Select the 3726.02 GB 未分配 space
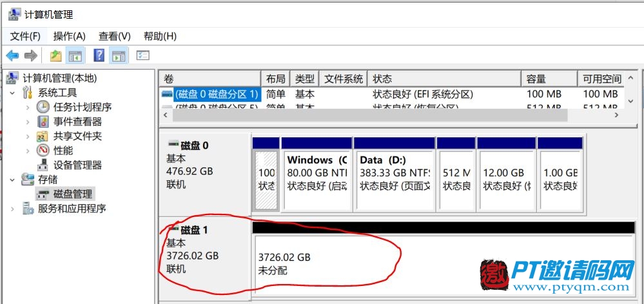644x304 pixels. (444, 263)
